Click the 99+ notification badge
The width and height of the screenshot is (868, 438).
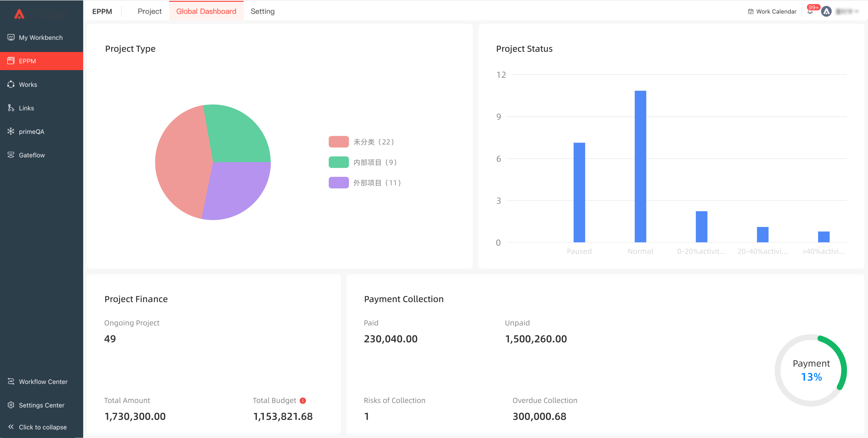tap(814, 7)
